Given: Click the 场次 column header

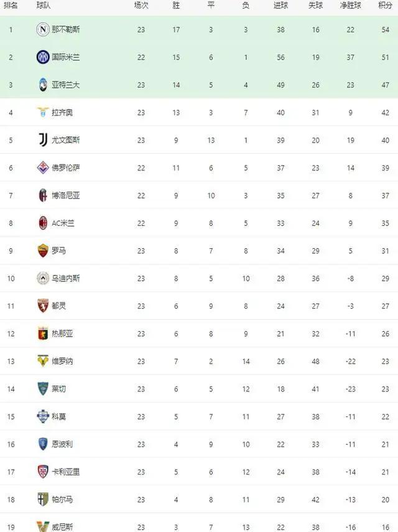Looking at the screenshot, I should click(141, 5).
